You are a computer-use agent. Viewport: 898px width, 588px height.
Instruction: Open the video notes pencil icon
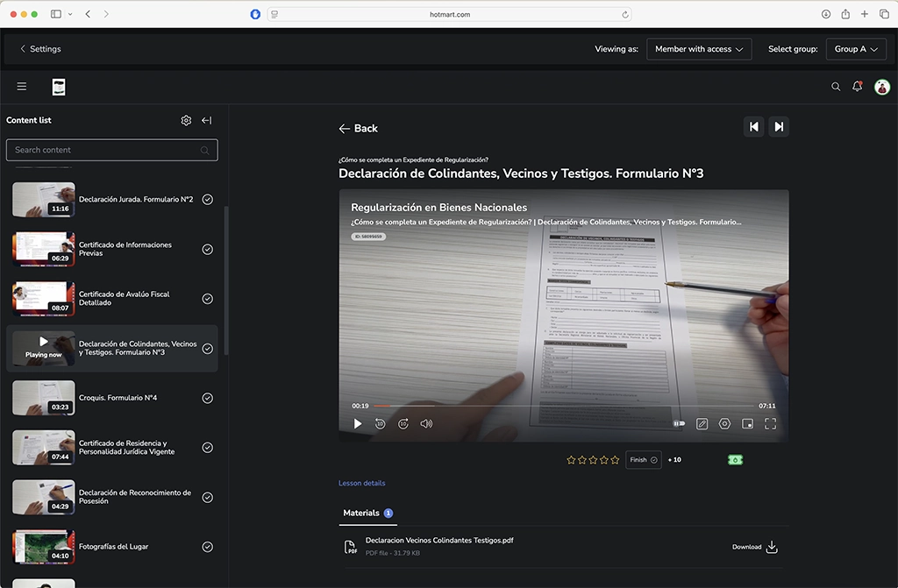(x=702, y=423)
